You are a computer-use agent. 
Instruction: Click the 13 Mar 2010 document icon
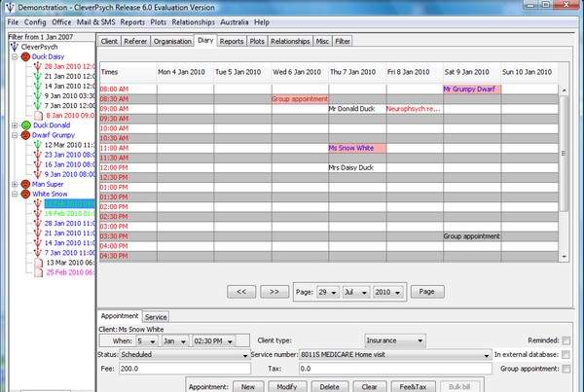[x=39, y=263]
